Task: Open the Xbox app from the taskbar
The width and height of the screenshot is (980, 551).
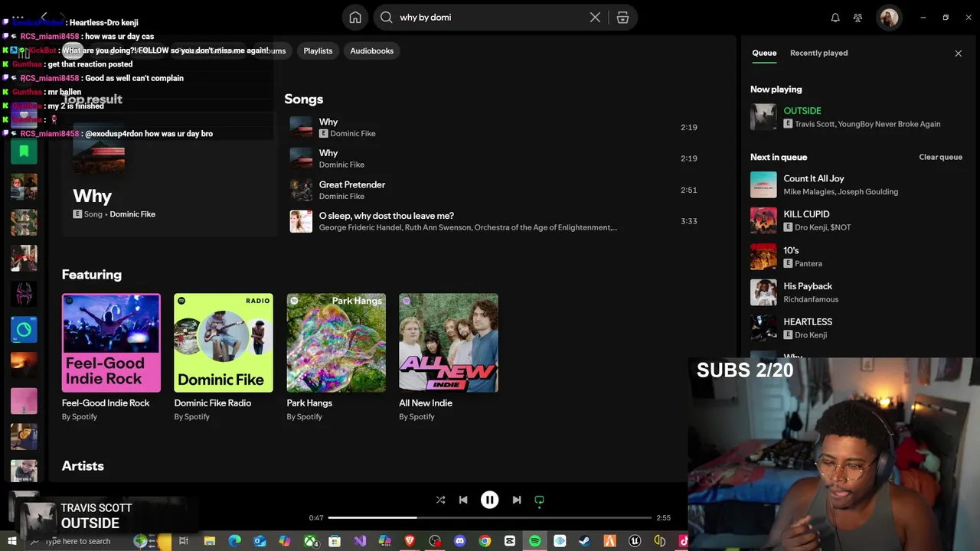Action: [x=310, y=541]
